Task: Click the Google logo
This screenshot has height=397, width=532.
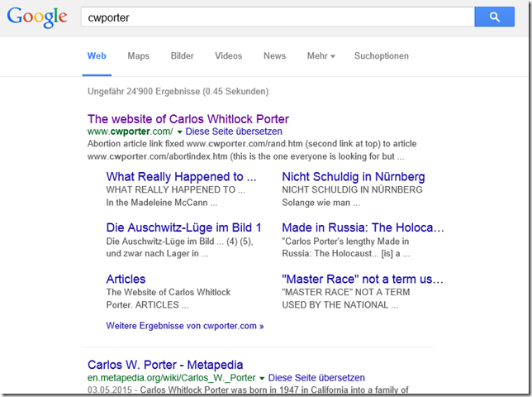Action: [38, 17]
